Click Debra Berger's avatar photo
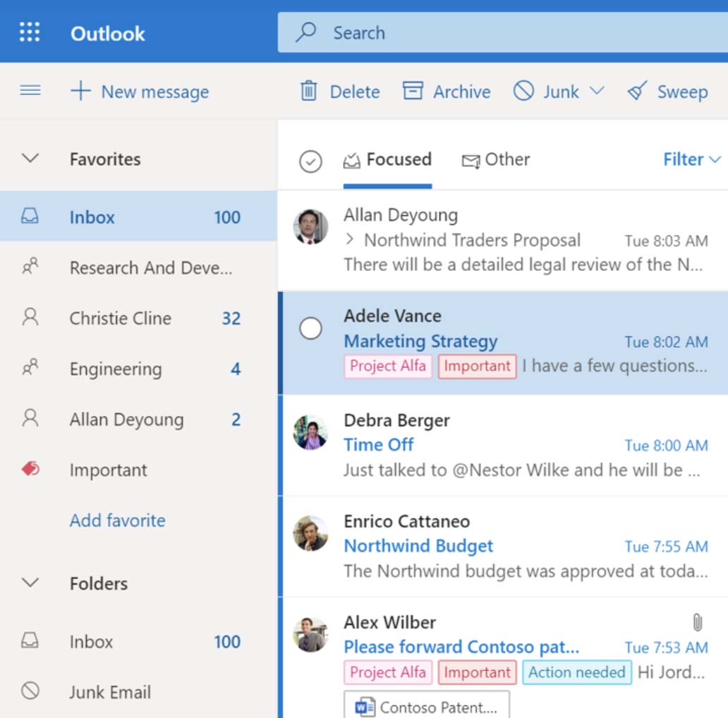 (310, 432)
